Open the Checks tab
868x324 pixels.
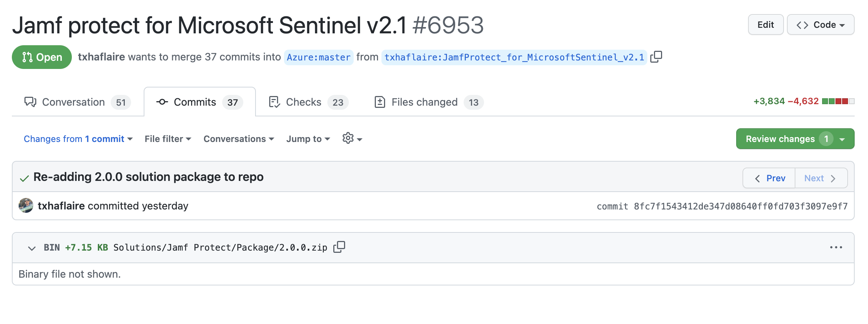[308, 102]
